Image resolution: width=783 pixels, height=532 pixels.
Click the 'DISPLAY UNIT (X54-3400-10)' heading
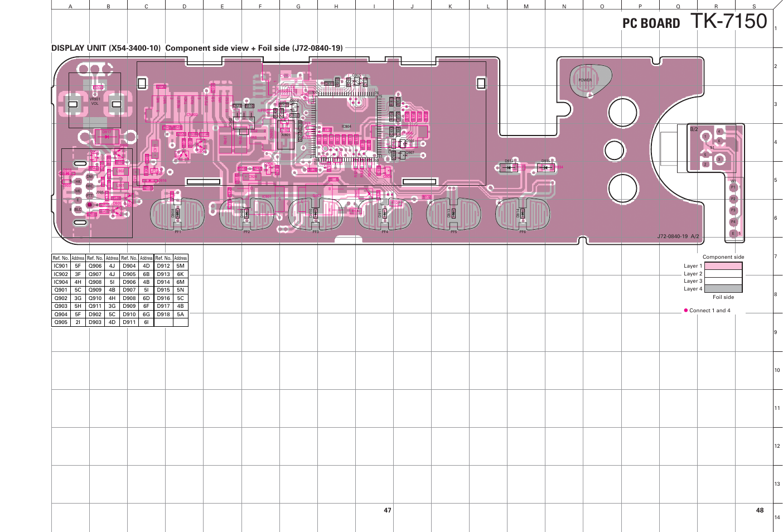[x=106, y=48]
